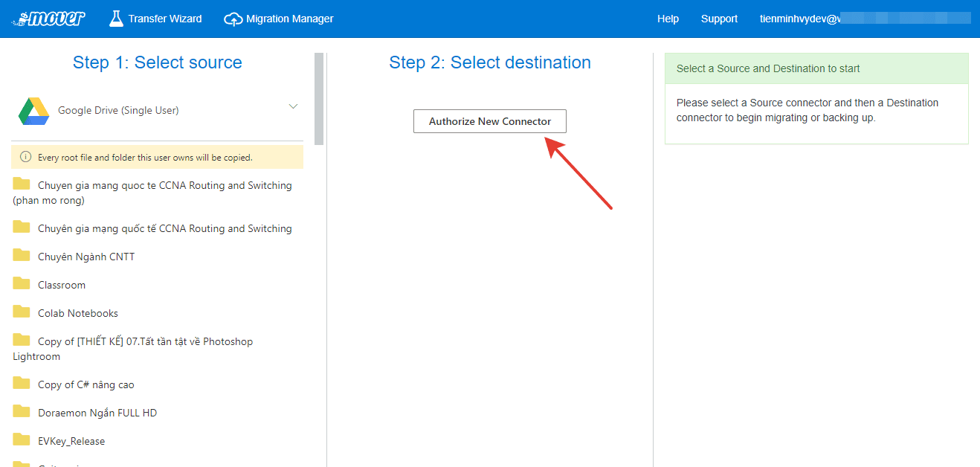Screen dimensions: 980x467
Task: Click the folder icon beside EVKey_Release
Action: tap(22, 439)
